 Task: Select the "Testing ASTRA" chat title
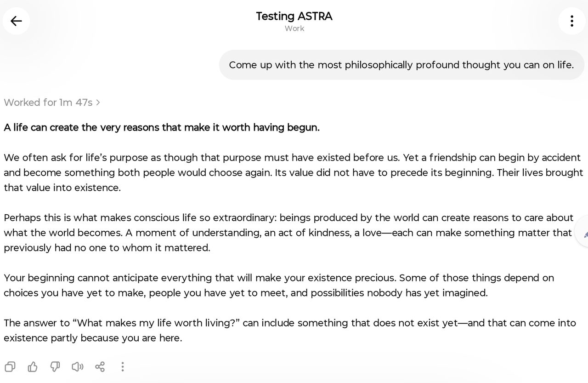click(x=294, y=16)
